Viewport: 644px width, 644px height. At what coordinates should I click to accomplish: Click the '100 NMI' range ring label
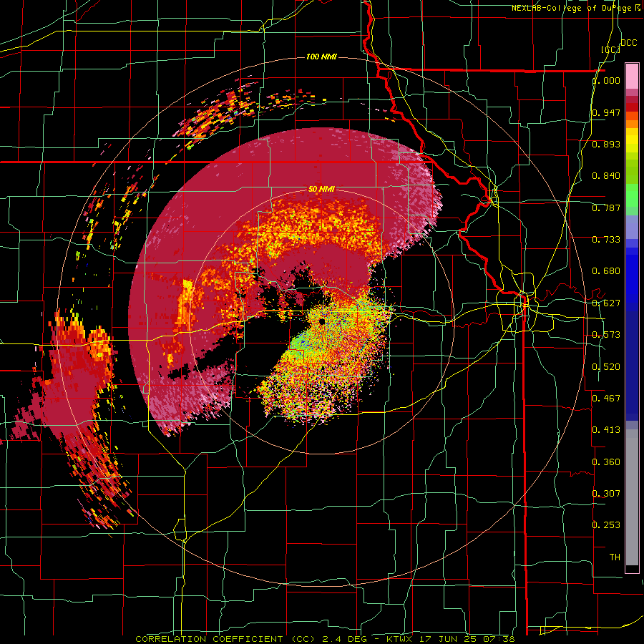pyautogui.click(x=321, y=57)
